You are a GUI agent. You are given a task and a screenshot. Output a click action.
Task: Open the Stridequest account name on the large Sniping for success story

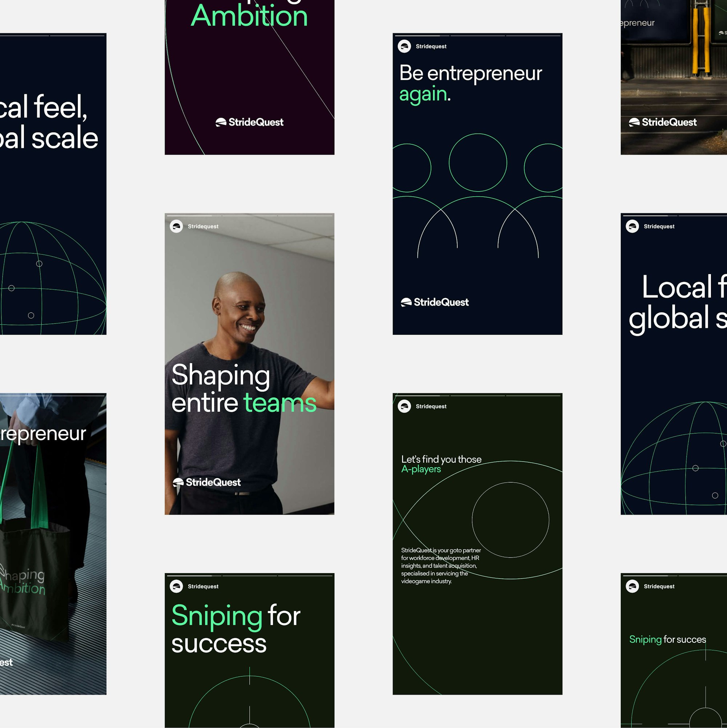[x=203, y=586]
